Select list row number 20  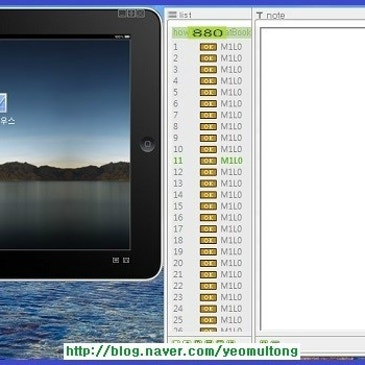point(210,263)
